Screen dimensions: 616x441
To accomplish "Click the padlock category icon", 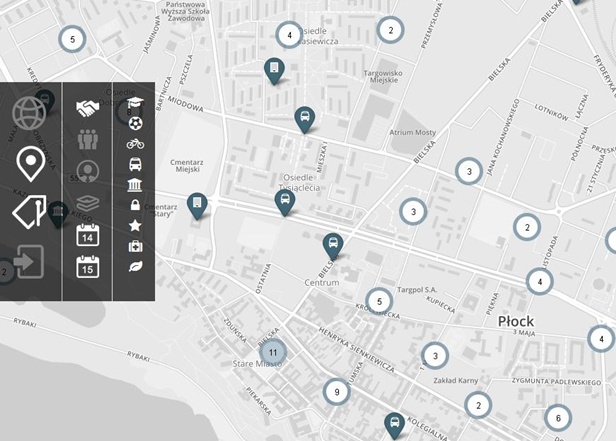I will tap(135, 205).
